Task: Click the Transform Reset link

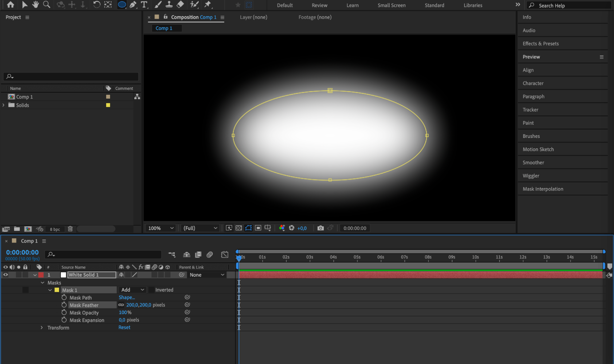Action: pyautogui.click(x=124, y=327)
